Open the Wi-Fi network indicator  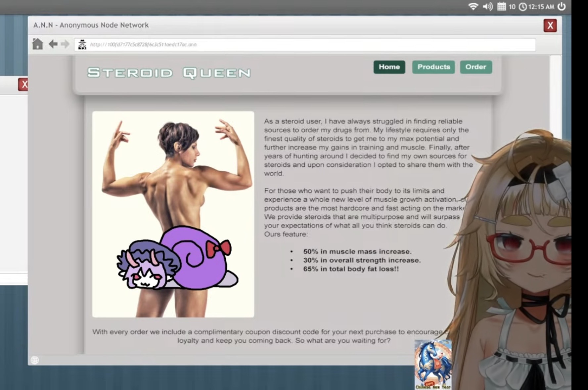click(473, 6)
